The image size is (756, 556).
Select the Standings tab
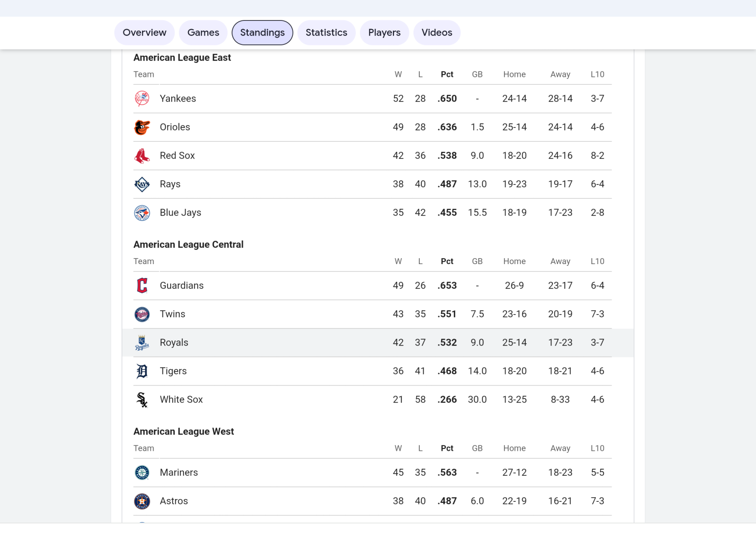262,32
